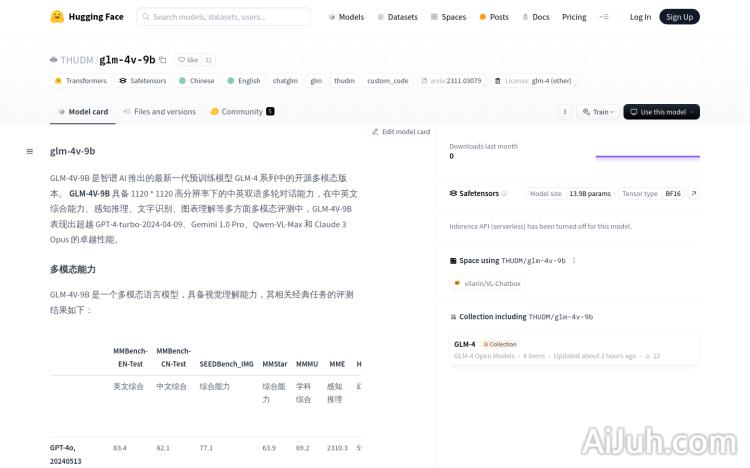Image resolution: width=750 pixels, height=468 pixels.
Task: Go to Models in navigation
Action: tap(346, 17)
